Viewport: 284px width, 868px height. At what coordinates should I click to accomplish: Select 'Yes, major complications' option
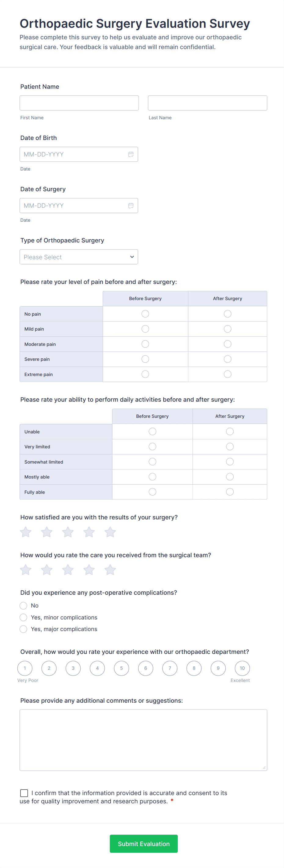point(23,629)
